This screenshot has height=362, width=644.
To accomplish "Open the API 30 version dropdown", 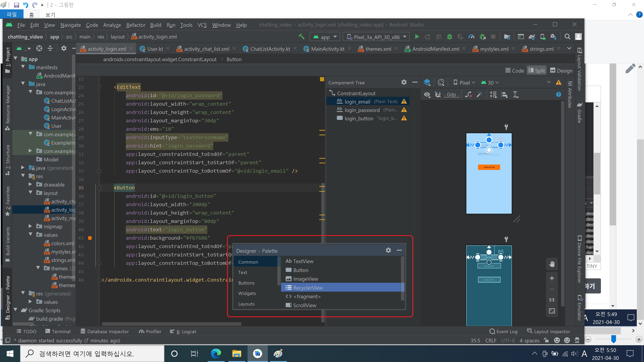I will click(490, 83).
